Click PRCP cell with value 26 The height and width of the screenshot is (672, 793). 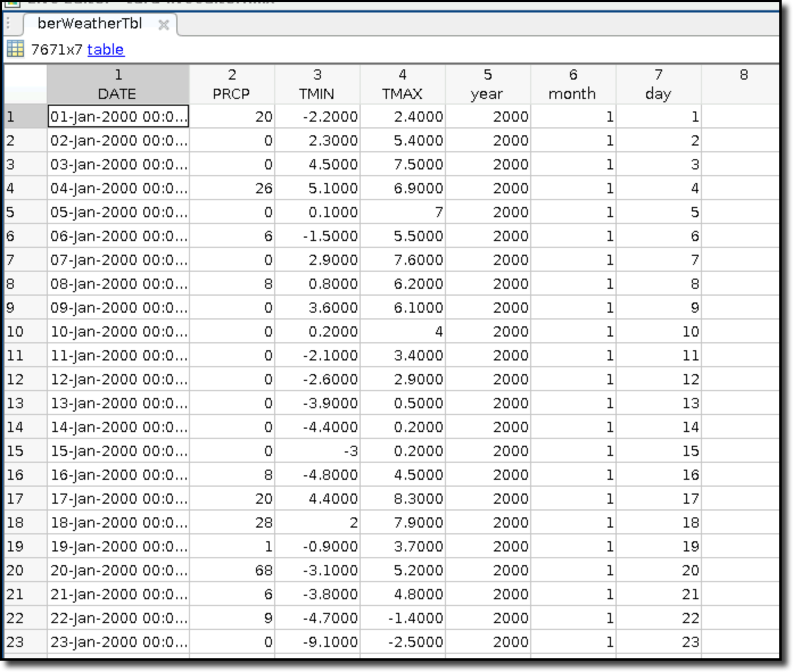pos(232,188)
